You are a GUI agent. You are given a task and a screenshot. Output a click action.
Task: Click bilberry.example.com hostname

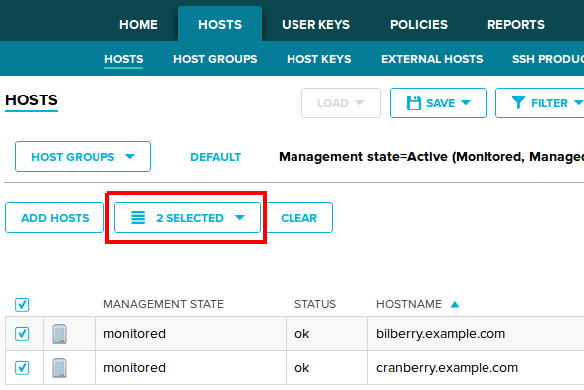[x=440, y=334]
